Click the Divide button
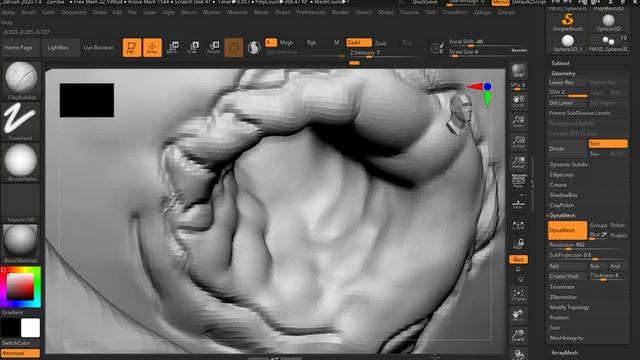This screenshot has height=360, width=640. pyautogui.click(x=567, y=149)
